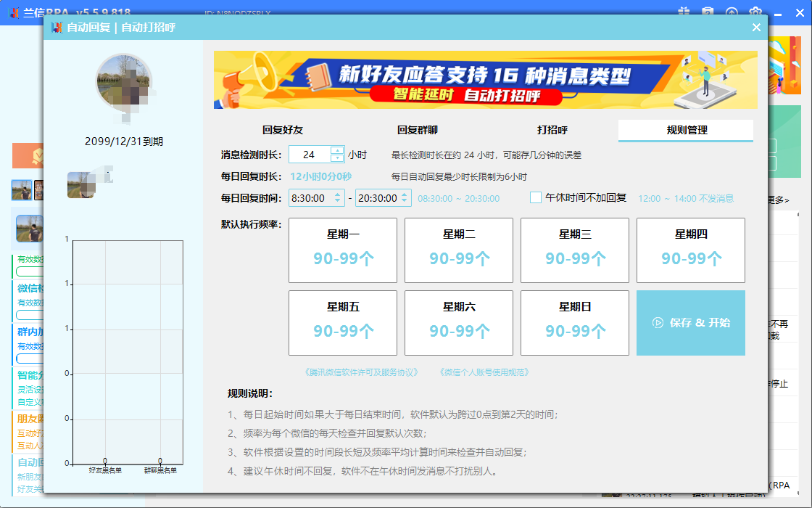Viewport: 812px width, 508px height.
Task: Open the help icon in main title bar
Action: point(708,12)
